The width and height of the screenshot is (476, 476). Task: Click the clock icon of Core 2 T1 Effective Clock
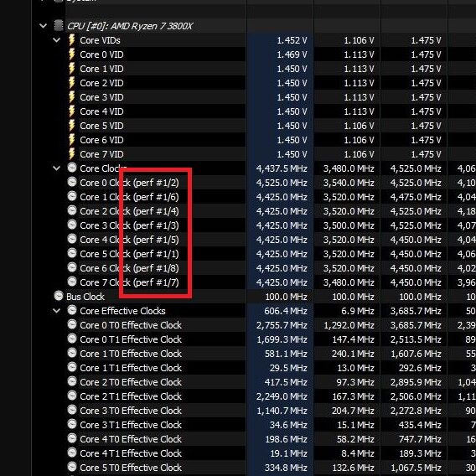[x=72, y=396]
